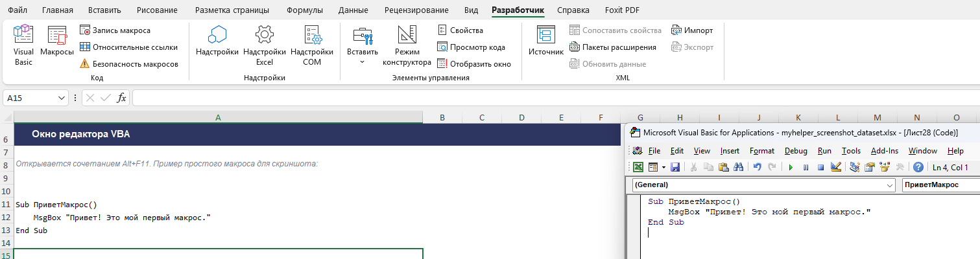Open Надстройки Excel dialog
The height and width of the screenshot is (259, 980).
pyautogui.click(x=265, y=45)
